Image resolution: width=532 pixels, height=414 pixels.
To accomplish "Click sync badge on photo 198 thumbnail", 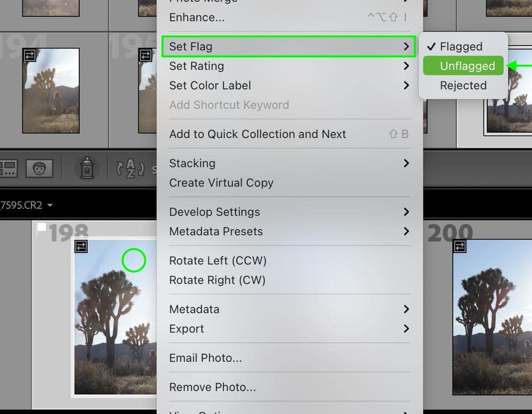I will click(x=81, y=247).
